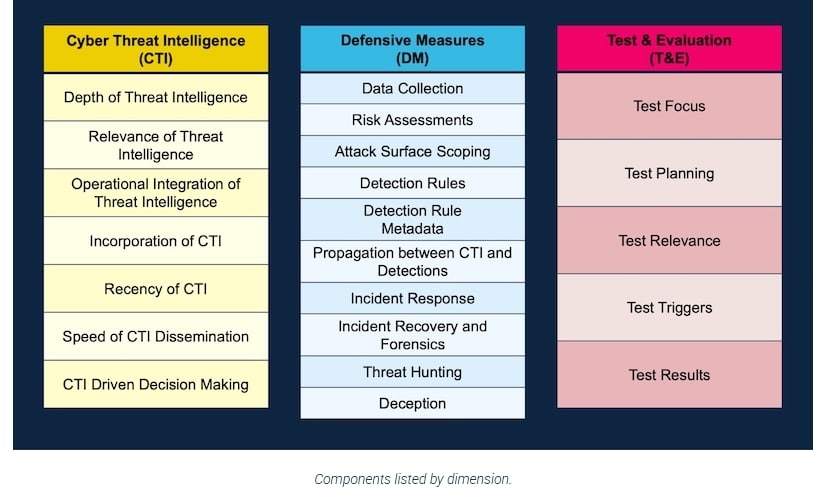The height and width of the screenshot is (491, 826).
Task: Click the Test Planning cell
Action: tap(669, 173)
